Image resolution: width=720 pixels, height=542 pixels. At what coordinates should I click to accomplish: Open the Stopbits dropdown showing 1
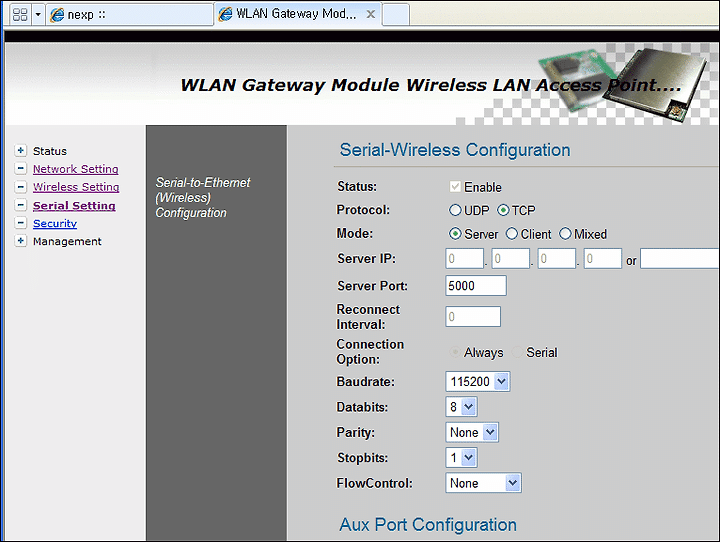461,457
